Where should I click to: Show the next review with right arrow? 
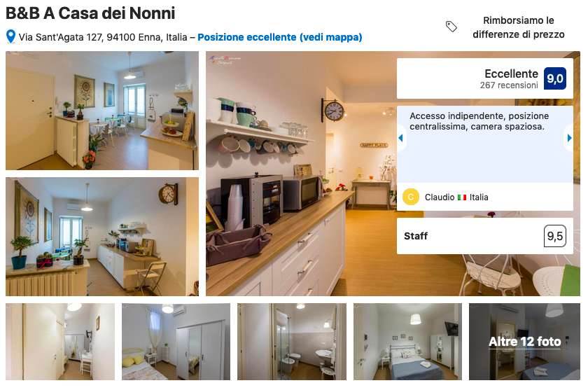tap(569, 138)
